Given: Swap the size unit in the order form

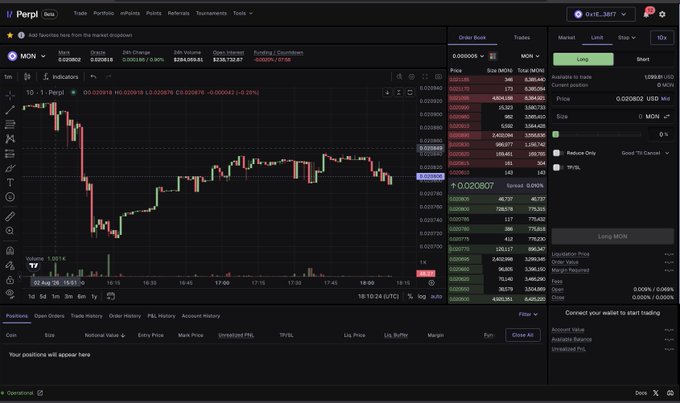Looking at the screenshot, I should (x=667, y=116).
